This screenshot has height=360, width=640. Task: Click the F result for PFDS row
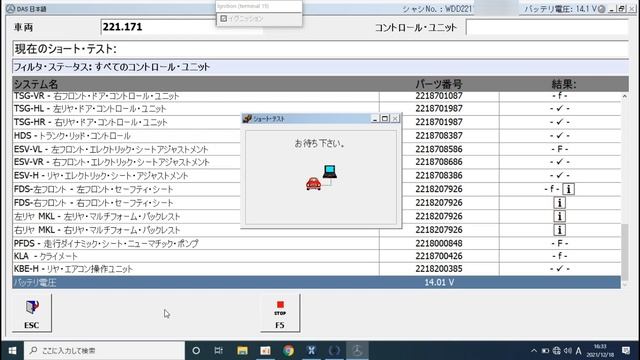[x=560, y=243]
